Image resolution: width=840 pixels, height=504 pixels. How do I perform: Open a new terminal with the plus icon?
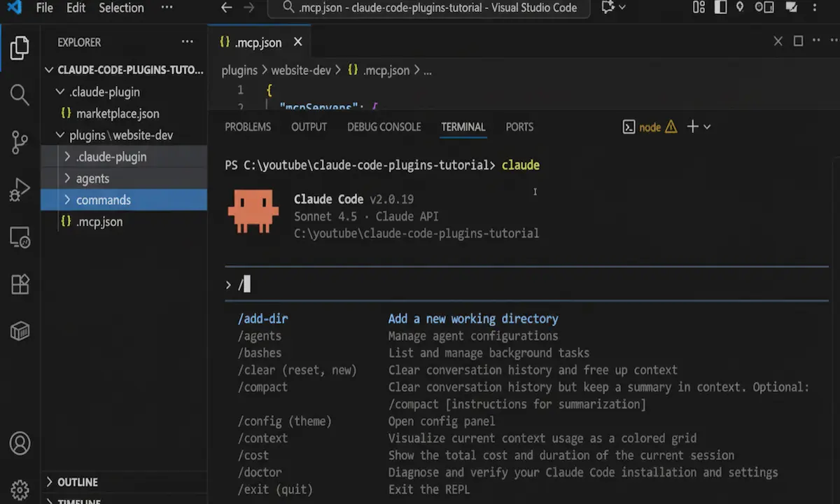tap(690, 127)
